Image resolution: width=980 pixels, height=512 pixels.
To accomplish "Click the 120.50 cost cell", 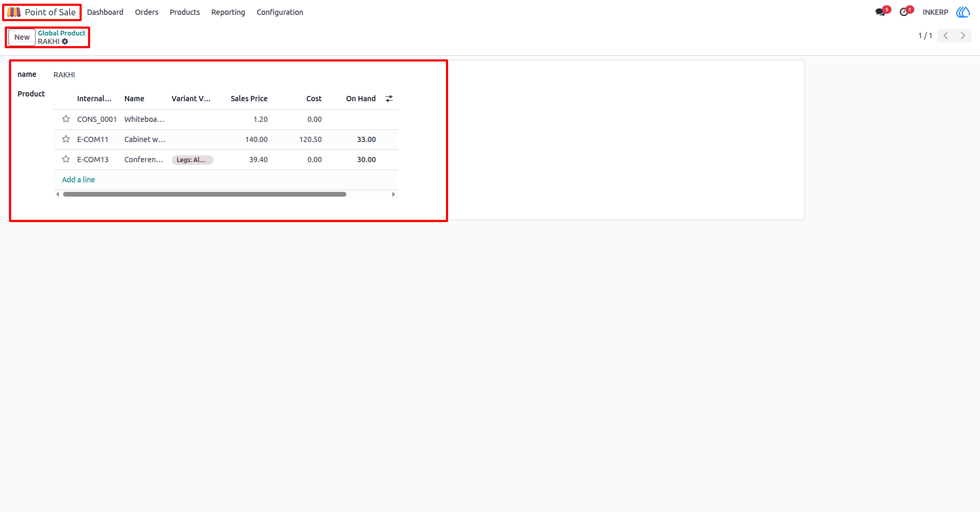I will 310,139.
